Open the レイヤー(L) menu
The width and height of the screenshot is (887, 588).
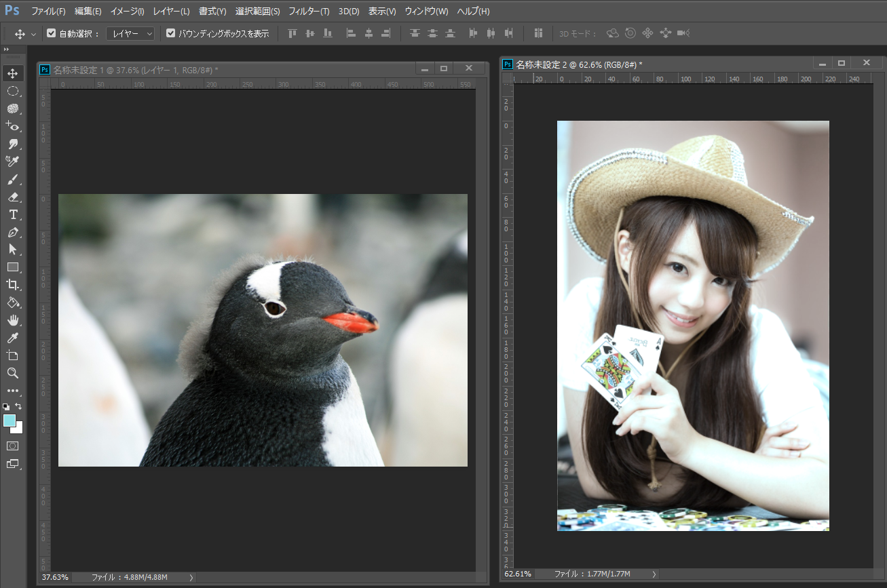(171, 12)
